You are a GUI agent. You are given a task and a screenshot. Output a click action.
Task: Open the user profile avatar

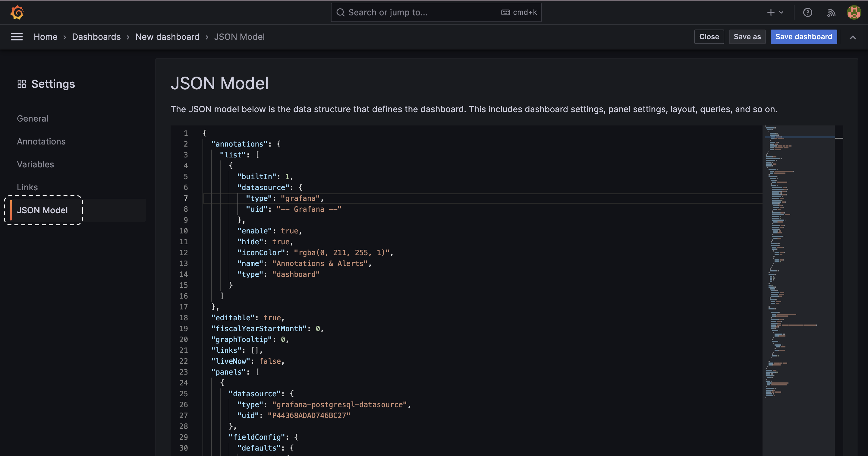click(854, 12)
